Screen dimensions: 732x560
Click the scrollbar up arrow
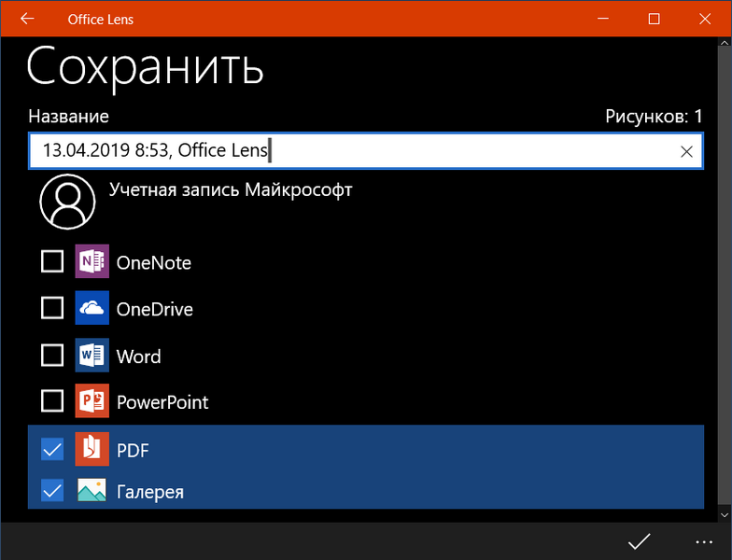pos(725,43)
